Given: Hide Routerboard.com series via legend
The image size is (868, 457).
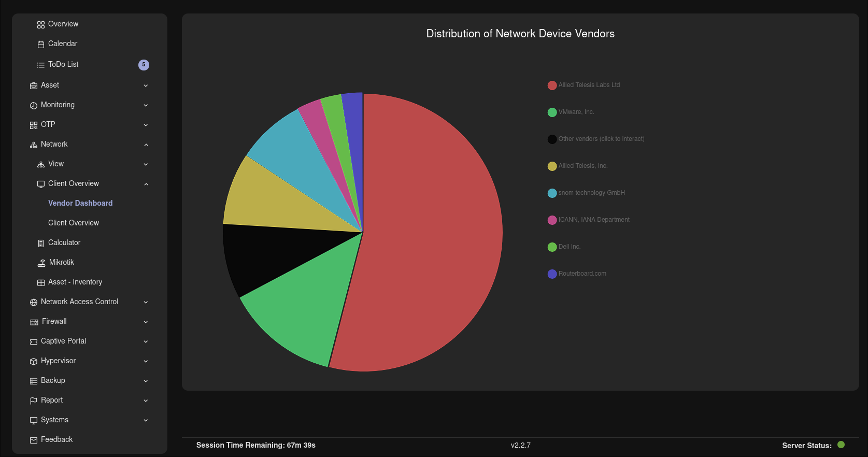Looking at the screenshot, I should coord(577,274).
